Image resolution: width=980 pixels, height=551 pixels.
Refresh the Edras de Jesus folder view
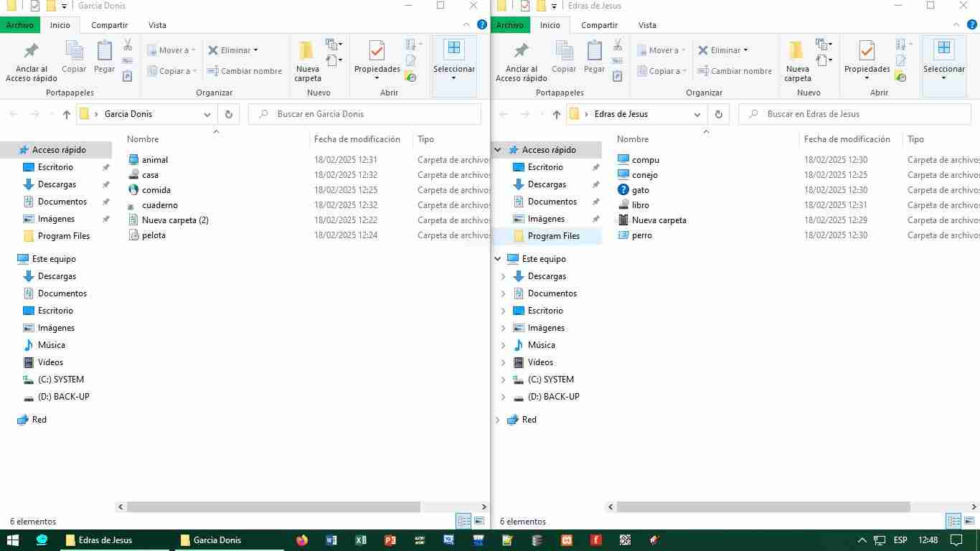(x=718, y=114)
